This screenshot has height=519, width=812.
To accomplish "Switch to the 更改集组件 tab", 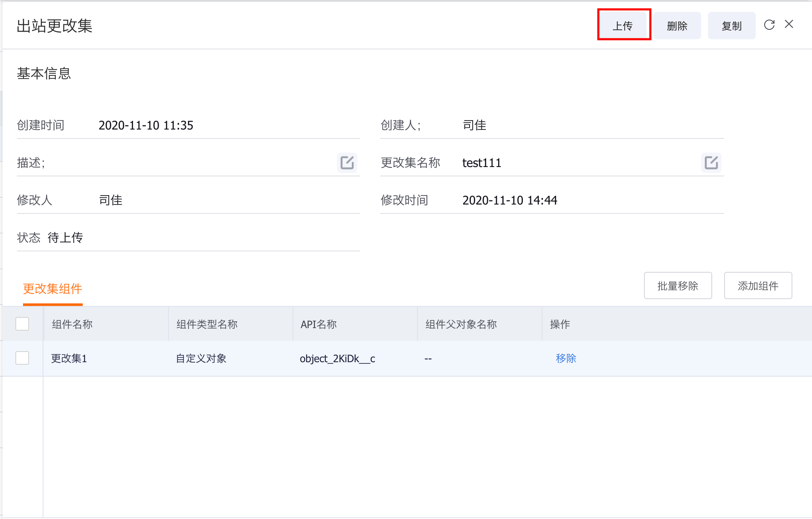I will point(52,289).
